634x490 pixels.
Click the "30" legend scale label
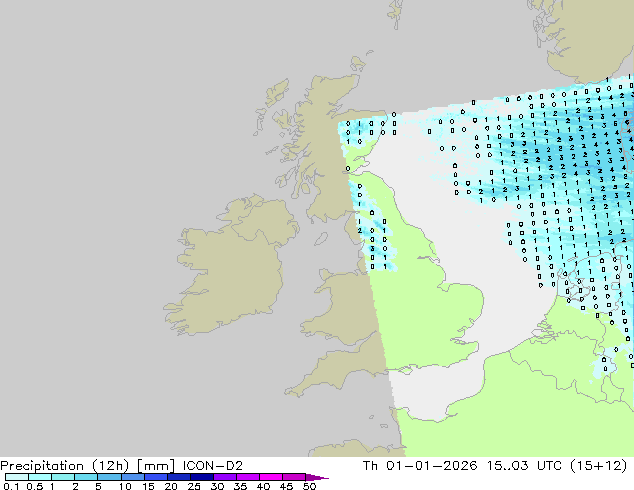click(217, 486)
